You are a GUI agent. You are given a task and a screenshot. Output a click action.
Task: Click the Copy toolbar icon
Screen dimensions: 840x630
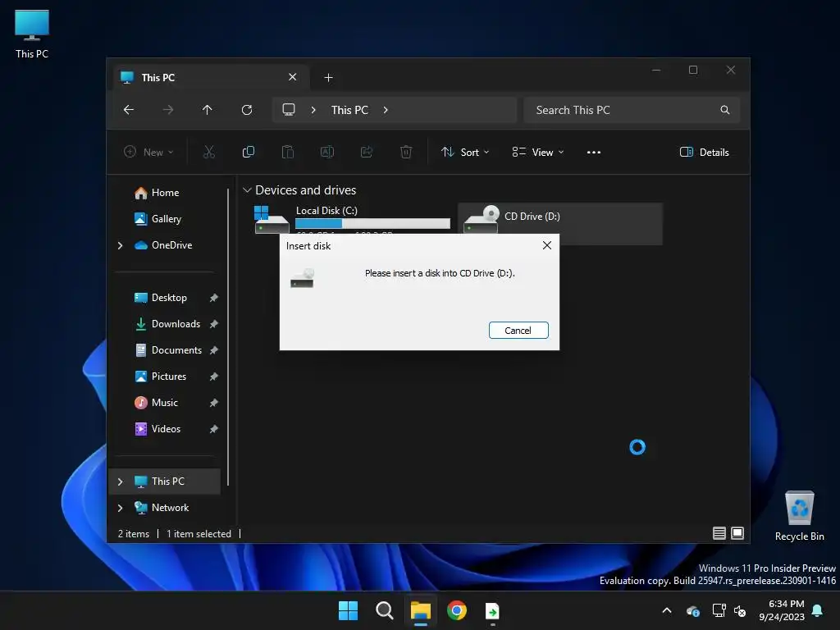(248, 152)
